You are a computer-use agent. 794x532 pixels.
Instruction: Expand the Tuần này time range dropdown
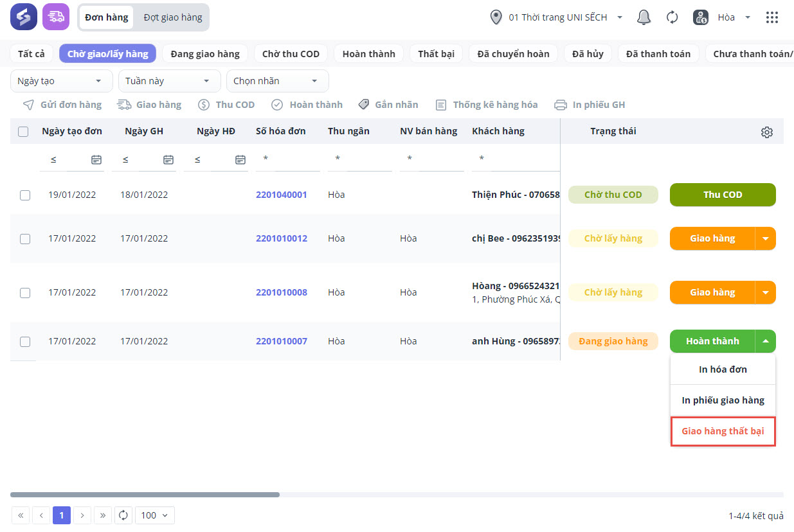[x=166, y=82]
